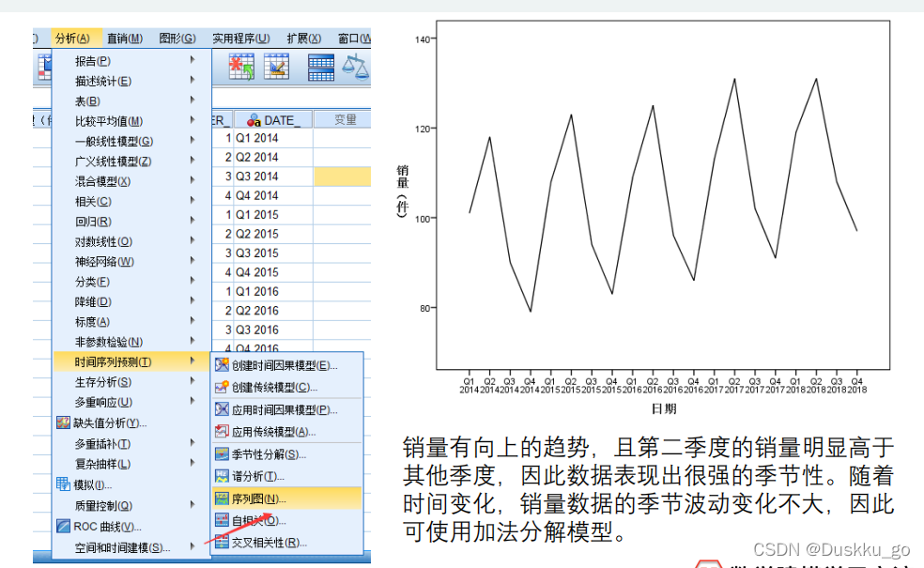Click icon beside 季节性分解(S)

tap(222, 454)
